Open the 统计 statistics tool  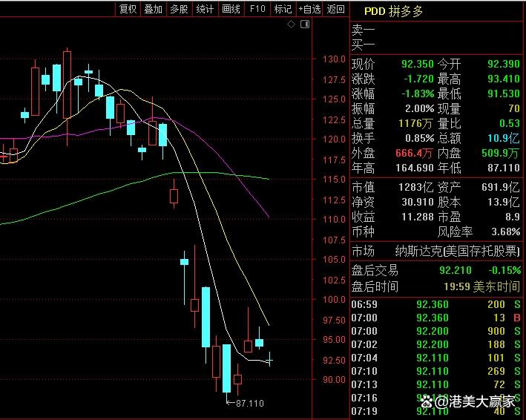(x=205, y=9)
